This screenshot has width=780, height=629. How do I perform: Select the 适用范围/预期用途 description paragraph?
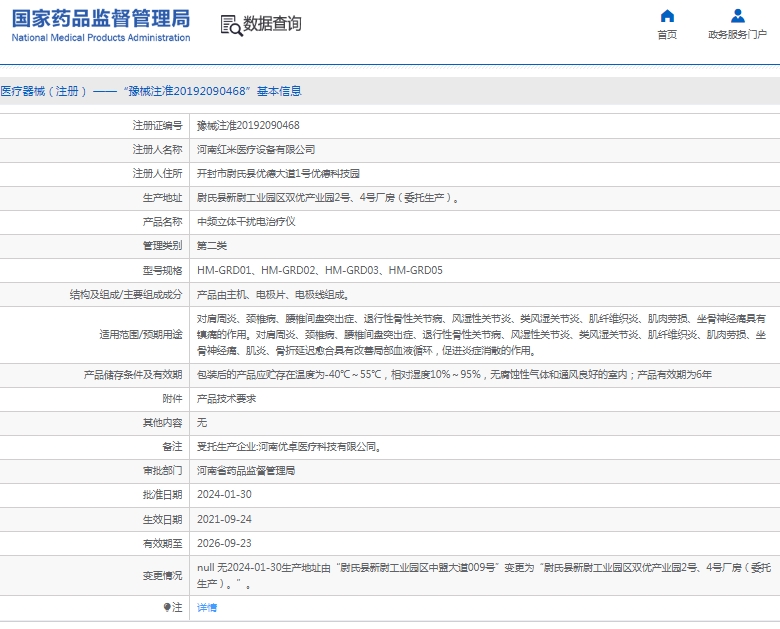coord(481,335)
